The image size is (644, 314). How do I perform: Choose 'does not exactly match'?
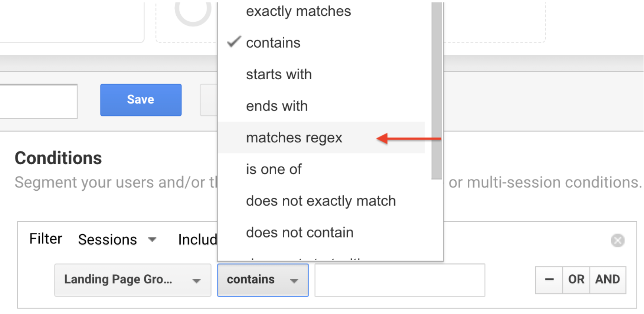point(321,201)
